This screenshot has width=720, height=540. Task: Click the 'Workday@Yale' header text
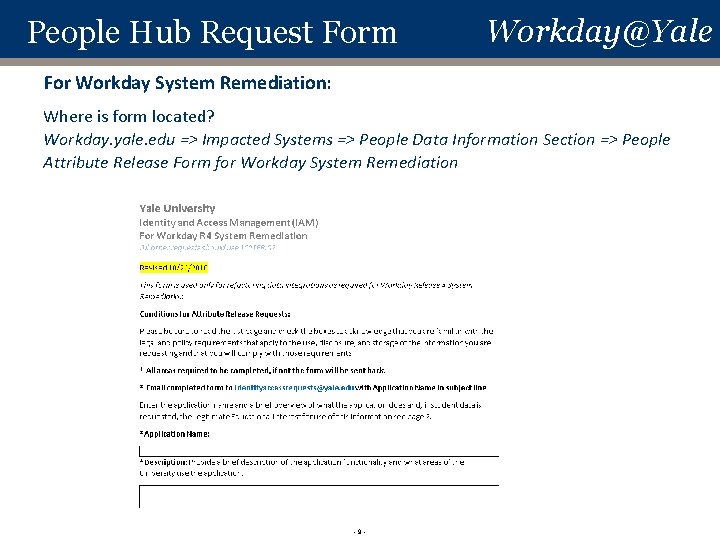(600, 32)
